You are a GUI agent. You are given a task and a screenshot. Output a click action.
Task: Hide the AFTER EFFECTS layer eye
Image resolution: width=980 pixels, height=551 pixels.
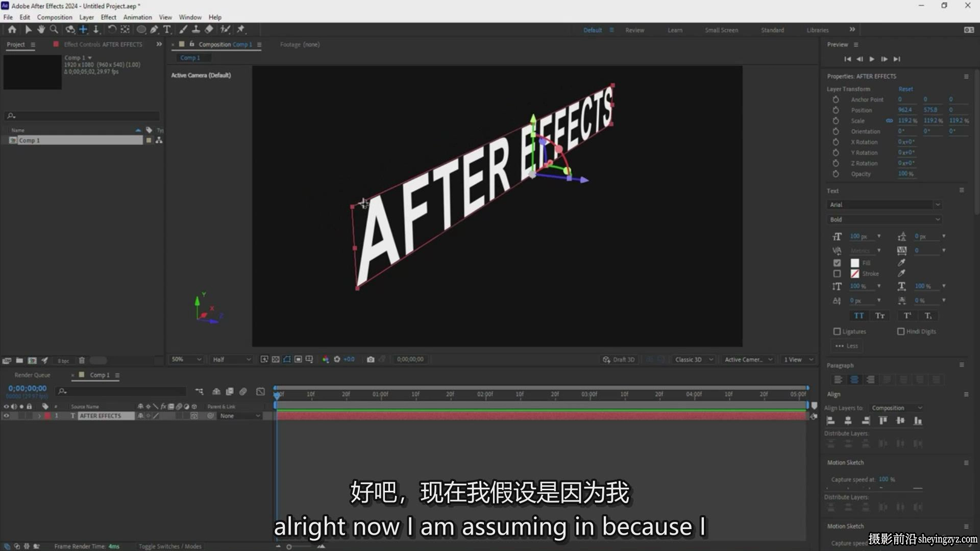6,416
